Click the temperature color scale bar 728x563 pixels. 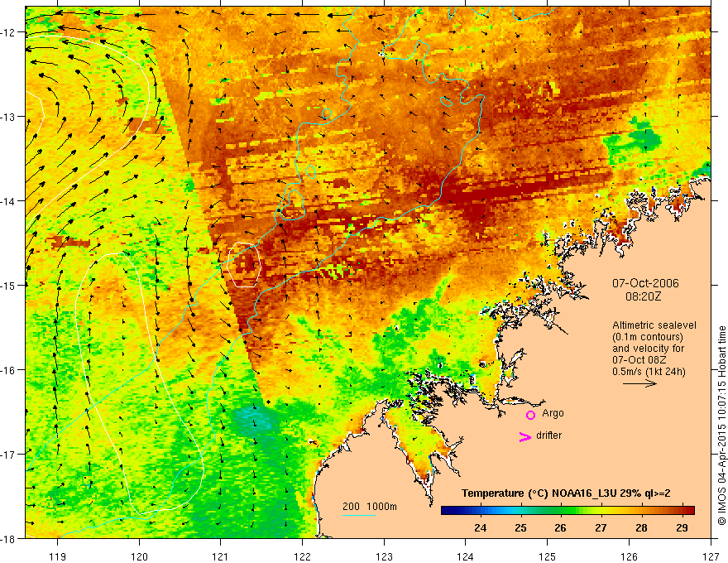coord(568,510)
